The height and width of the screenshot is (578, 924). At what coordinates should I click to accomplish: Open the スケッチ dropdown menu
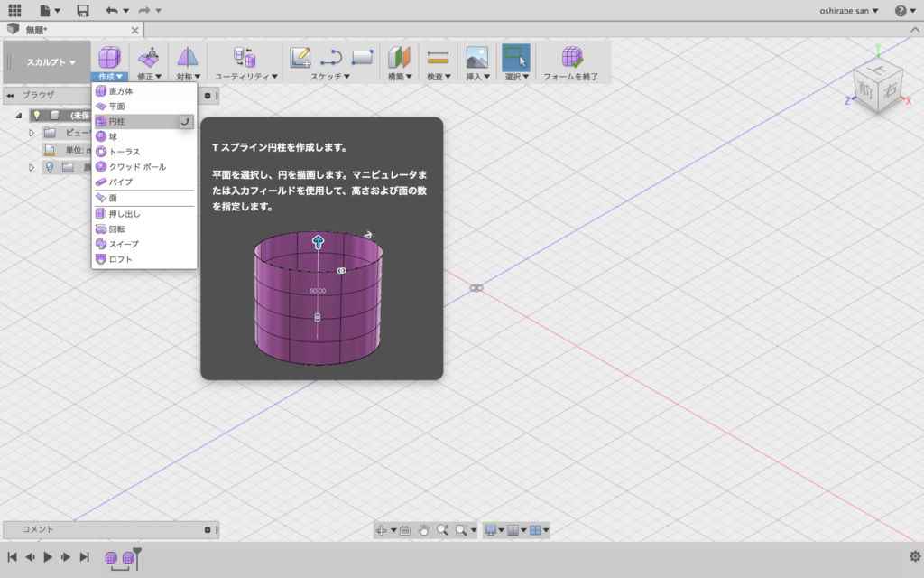point(330,77)
